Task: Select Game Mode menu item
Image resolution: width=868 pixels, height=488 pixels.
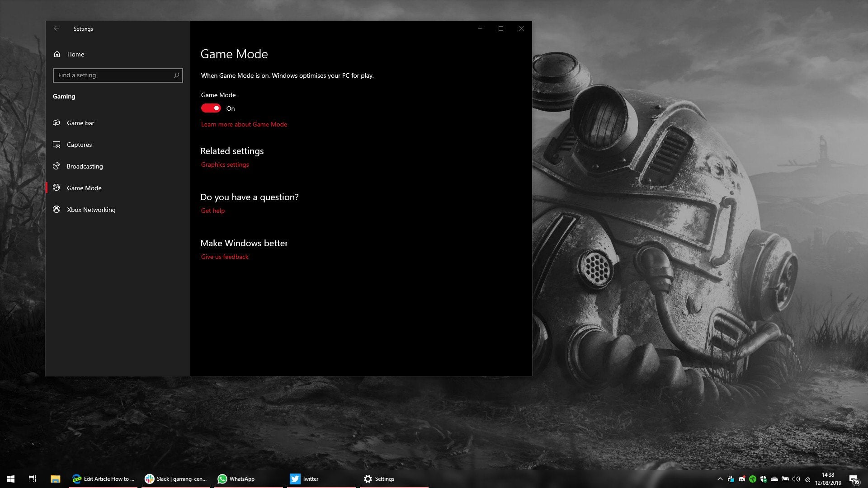Action: [84, 188]
